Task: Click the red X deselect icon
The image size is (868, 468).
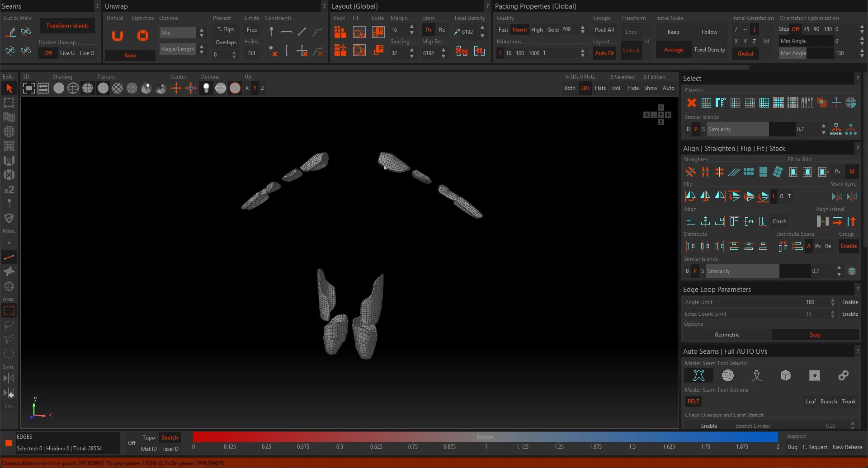Action: tap(691, 103)
